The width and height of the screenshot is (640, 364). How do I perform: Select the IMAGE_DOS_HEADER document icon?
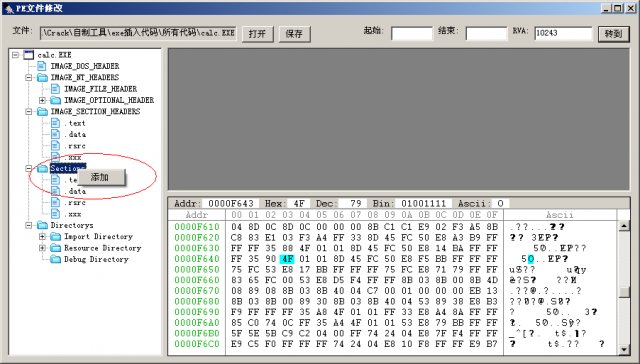(x=42, y=66)
